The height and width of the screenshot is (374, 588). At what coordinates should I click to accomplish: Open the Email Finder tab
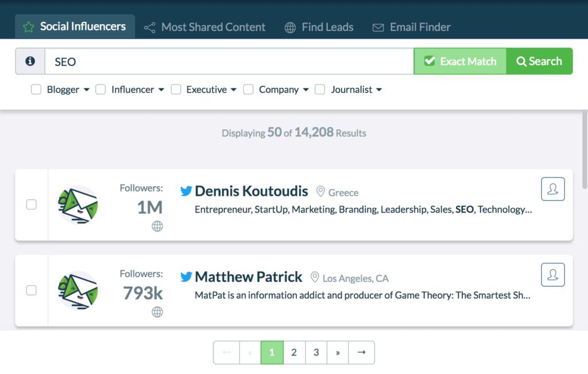(411, 27)
